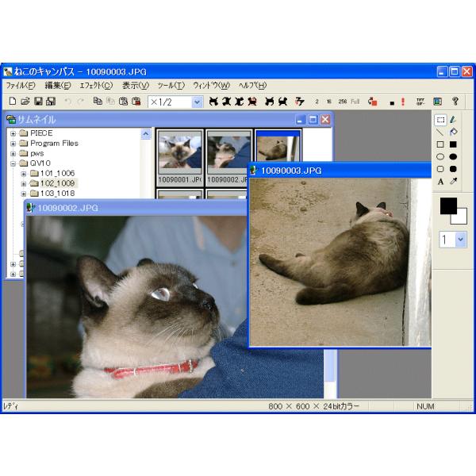Select the rectangular selection tool
Image resolution: width=476 pixels, height=476 pixels.
tap(440, 120)
